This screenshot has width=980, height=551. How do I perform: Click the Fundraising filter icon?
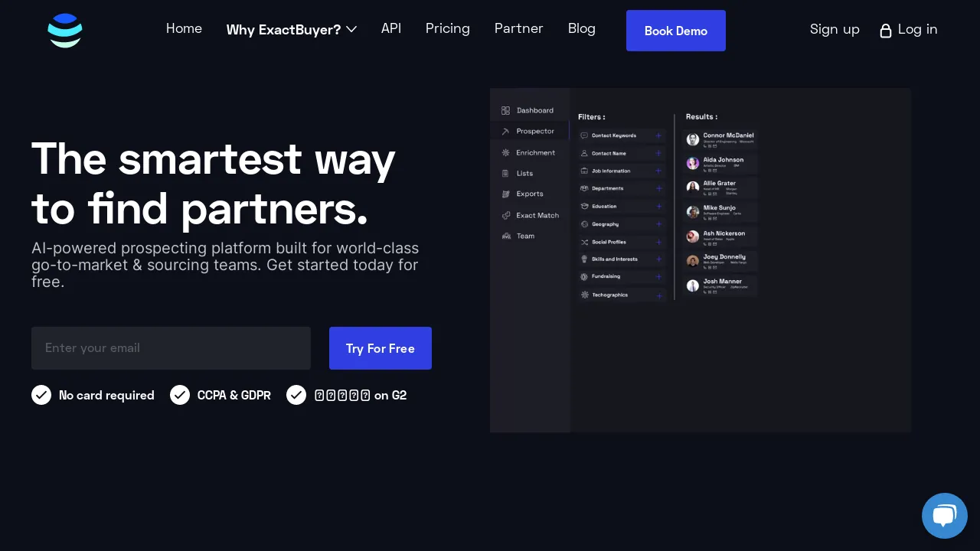(x=584, y=276)
